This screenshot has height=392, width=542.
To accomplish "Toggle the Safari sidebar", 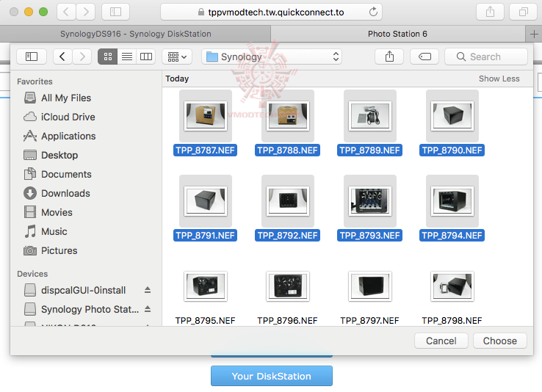I will (115, 12).
